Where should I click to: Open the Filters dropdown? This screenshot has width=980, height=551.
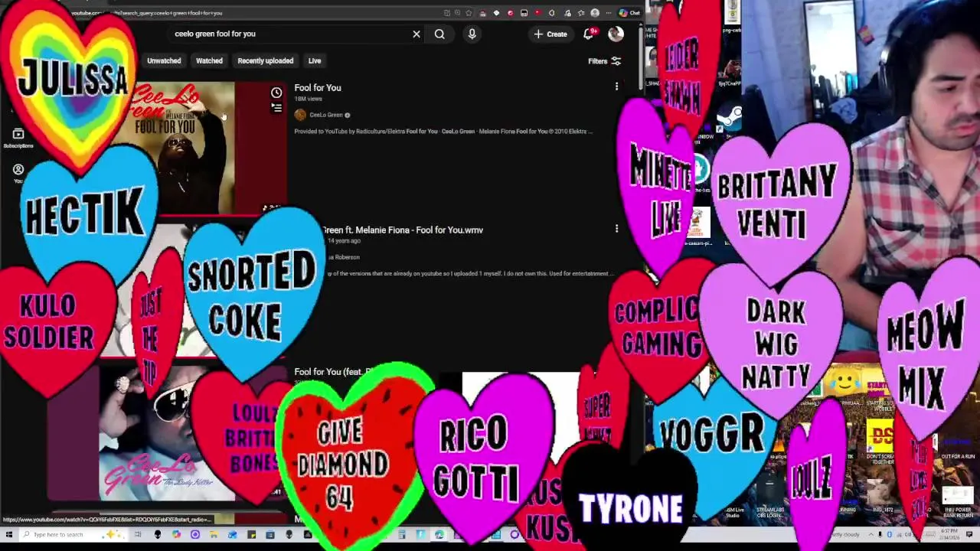point(604,61)
